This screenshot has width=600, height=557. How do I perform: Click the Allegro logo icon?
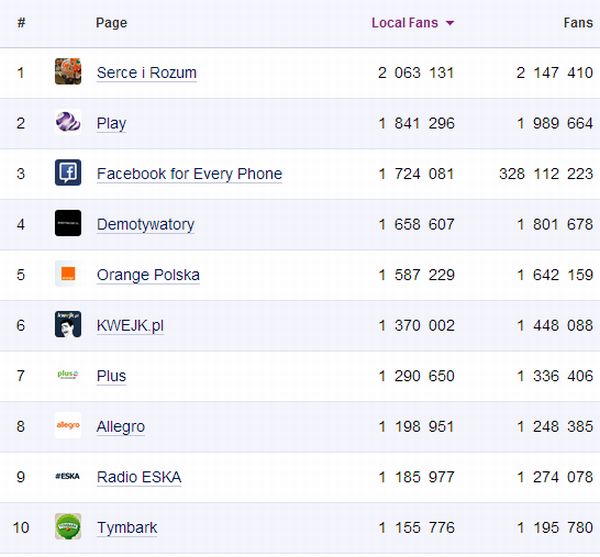click(x=68, y=426)
